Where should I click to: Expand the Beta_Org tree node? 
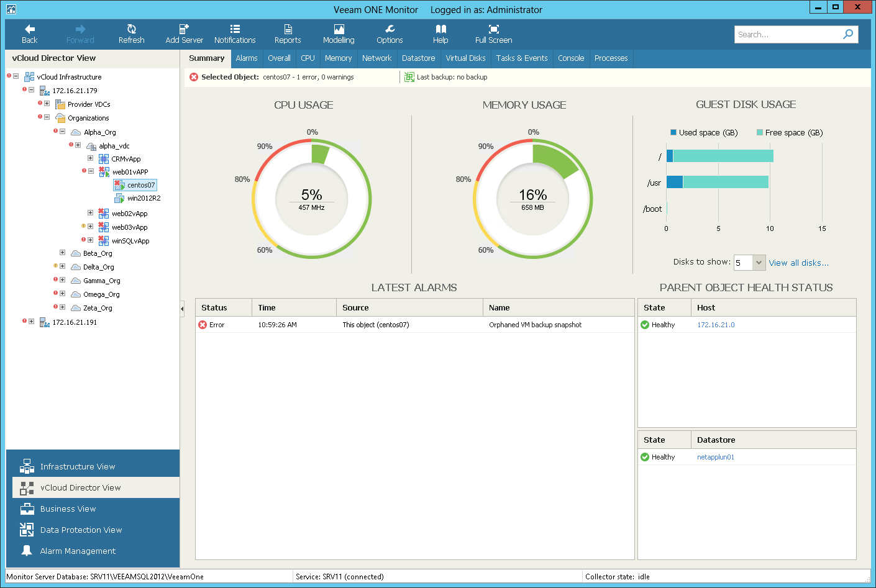click(x=62, y=253)
